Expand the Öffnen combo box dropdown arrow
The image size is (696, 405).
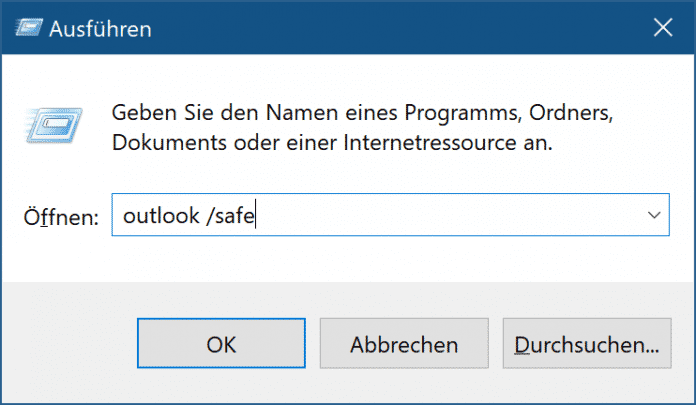click(655, 215)
